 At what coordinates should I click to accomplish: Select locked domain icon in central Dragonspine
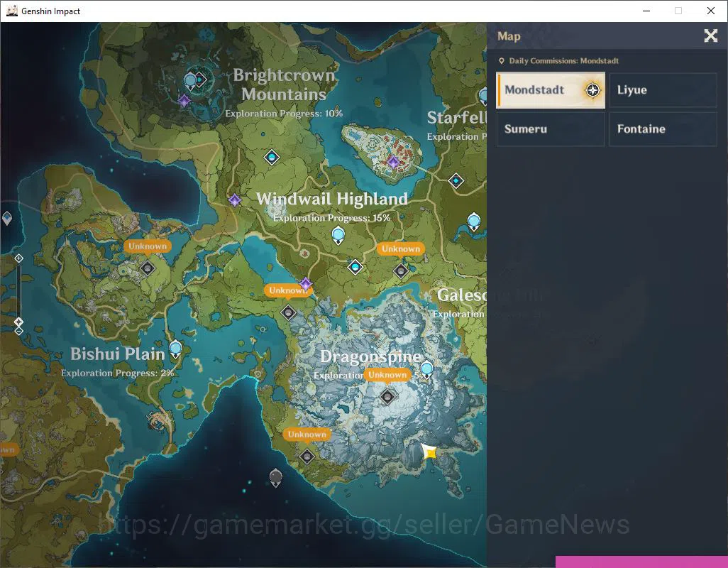click(387, 396)
